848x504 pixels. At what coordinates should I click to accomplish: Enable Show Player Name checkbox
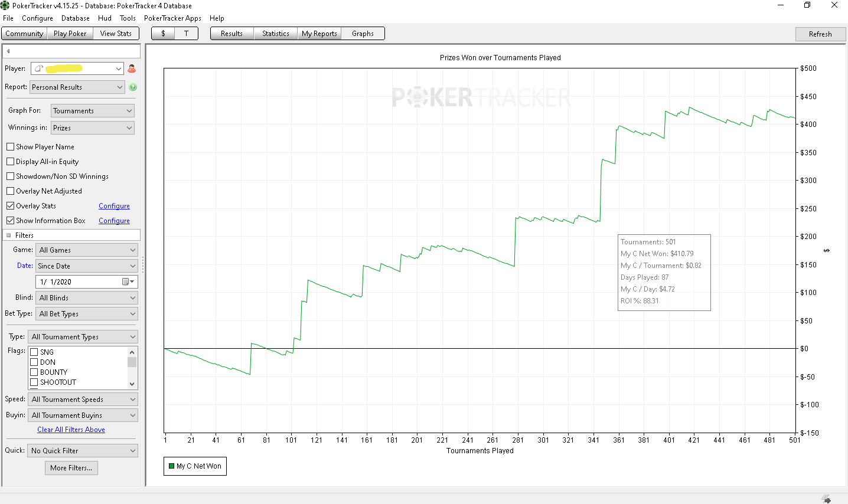[10, 146]
